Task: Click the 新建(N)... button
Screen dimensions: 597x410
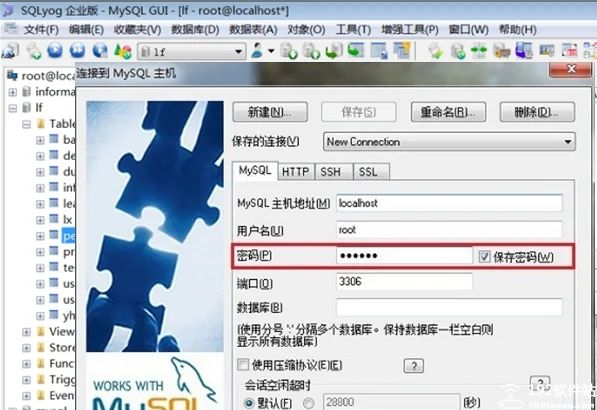Action: 270,112
